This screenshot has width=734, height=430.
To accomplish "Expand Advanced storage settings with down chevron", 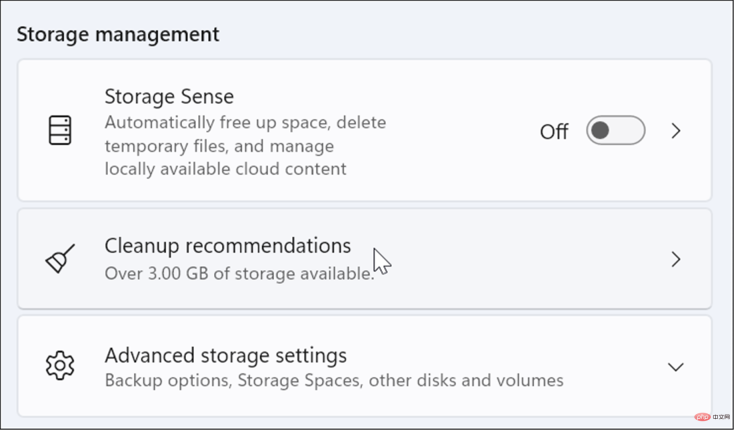I will click(675, 367).
